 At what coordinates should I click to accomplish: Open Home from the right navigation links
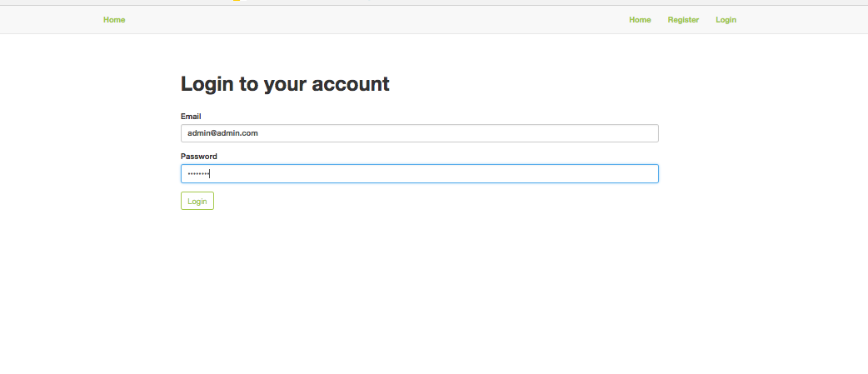coord(640,20)
